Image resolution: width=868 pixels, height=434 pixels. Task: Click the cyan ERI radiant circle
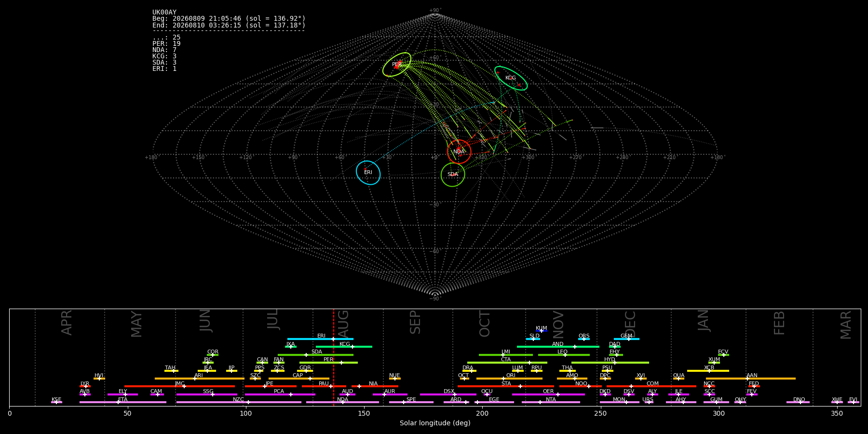368,173
